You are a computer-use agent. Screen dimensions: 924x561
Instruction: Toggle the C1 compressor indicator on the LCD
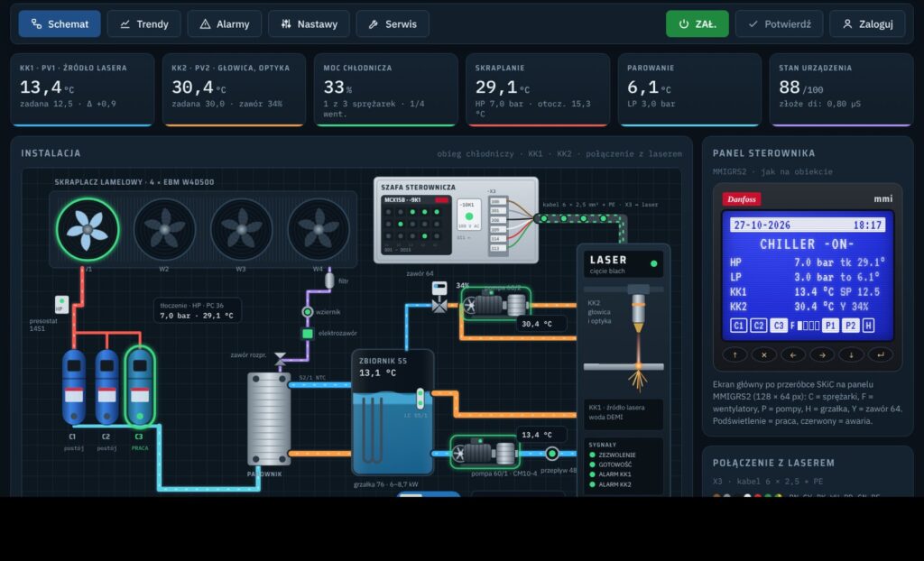point(738,326)
